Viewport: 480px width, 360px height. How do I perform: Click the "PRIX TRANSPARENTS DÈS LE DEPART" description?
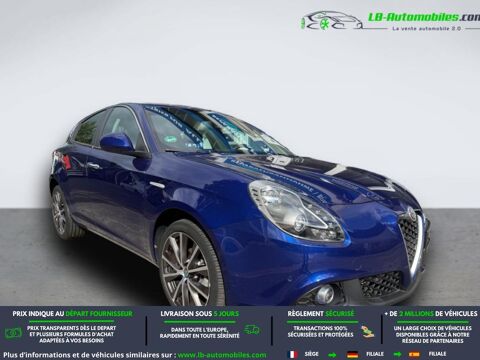coord(72,334)
